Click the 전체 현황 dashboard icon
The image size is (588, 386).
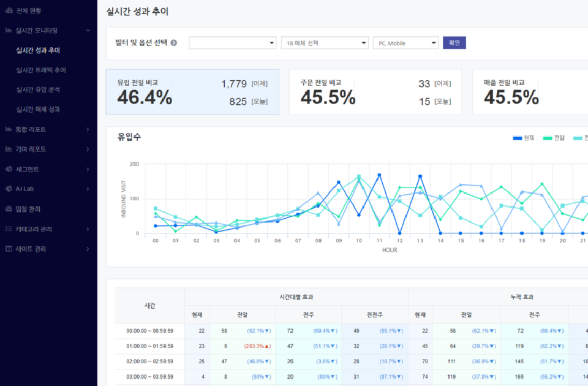point(9,10)
